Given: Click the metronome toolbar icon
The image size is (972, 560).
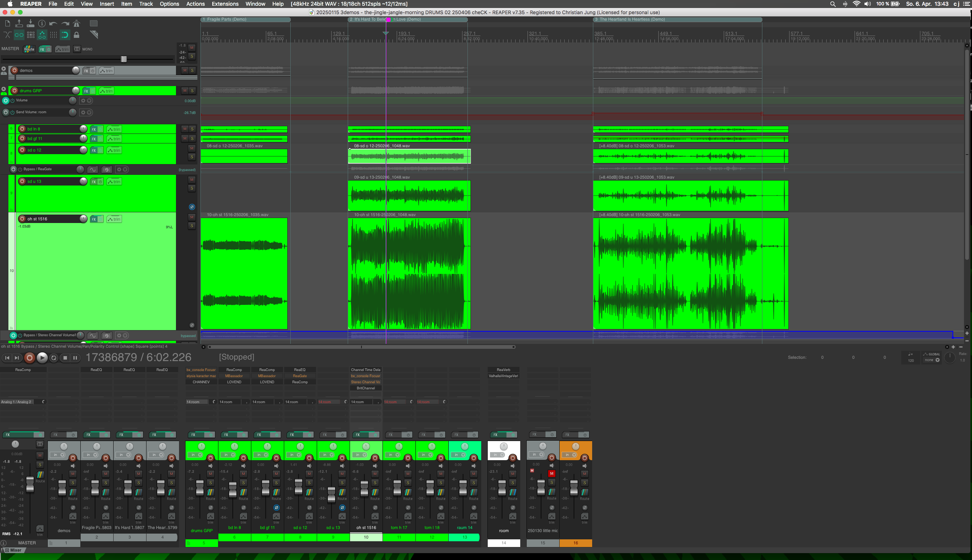Looking at the screenshot, I should click(77, 24).
